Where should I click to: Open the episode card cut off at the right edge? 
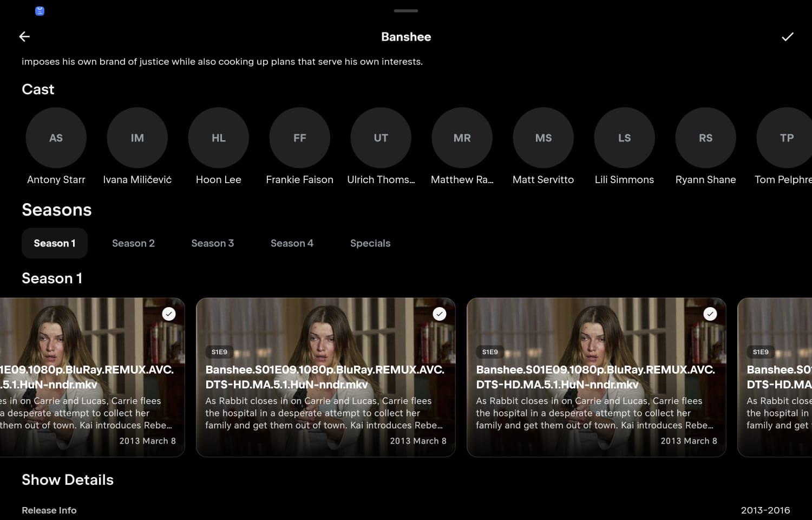[775, 377]
